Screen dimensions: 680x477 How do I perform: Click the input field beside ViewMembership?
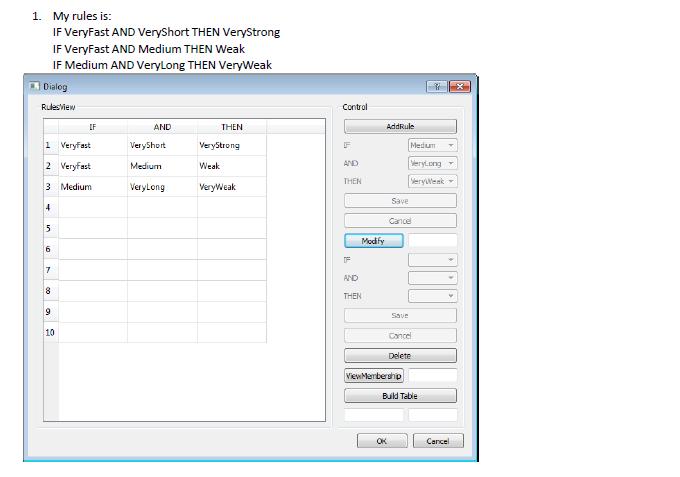click(433, 376)
